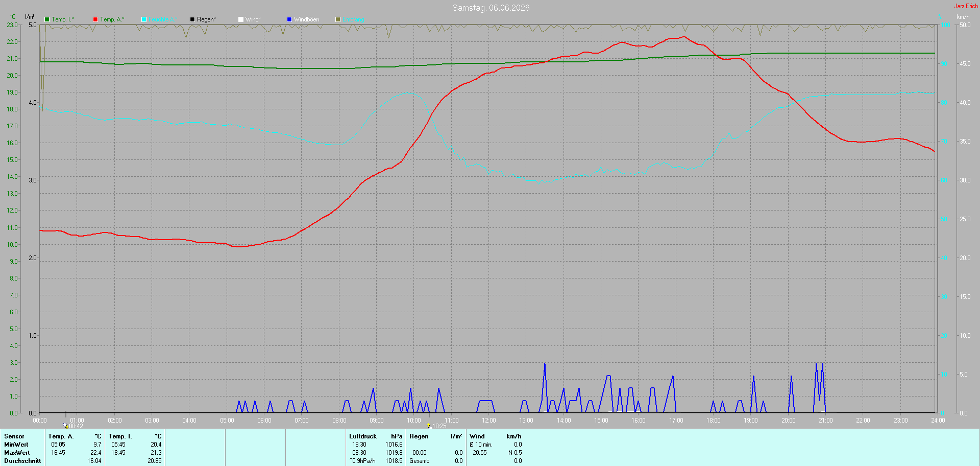
Task: Select the 'Empfang' legend label
Action: [x=353, y=19]
